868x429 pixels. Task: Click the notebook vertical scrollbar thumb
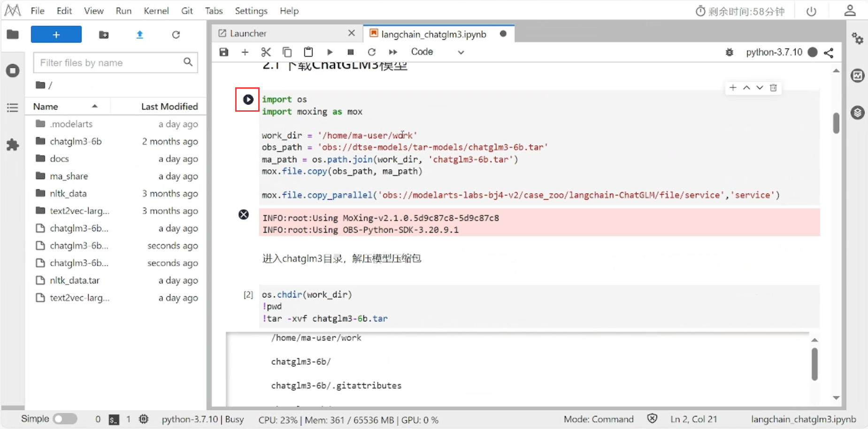tap(836, 123)
